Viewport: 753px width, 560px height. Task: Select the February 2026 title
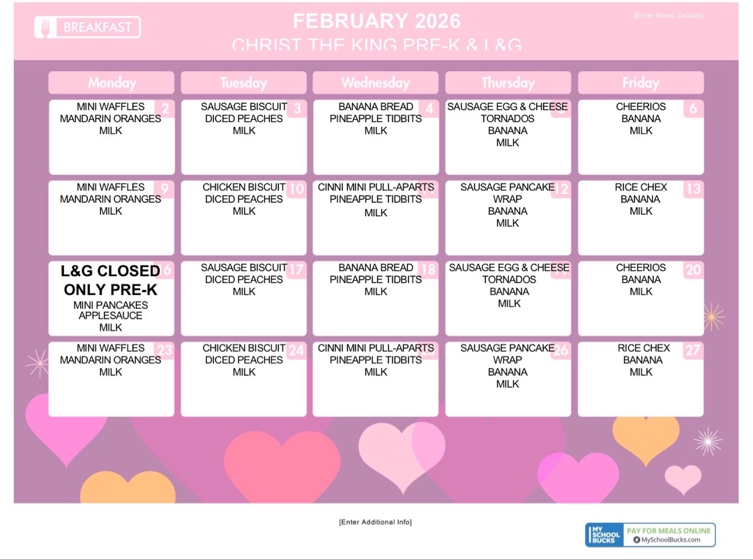click(x=376, y=21)
